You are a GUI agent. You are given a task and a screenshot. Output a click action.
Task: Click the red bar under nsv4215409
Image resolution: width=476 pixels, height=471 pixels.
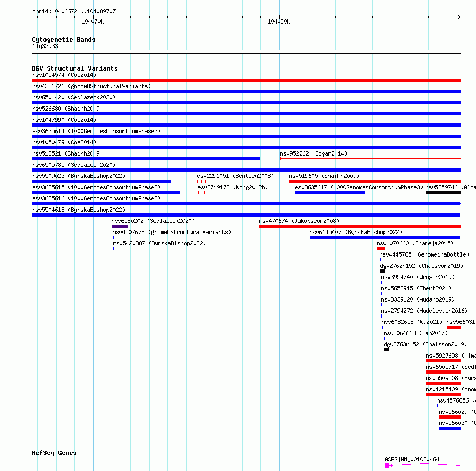click(x=443, y=395)
